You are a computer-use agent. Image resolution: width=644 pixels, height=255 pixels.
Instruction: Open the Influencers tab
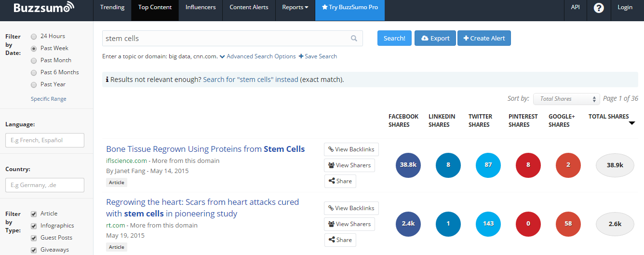(x=201, y=7)
